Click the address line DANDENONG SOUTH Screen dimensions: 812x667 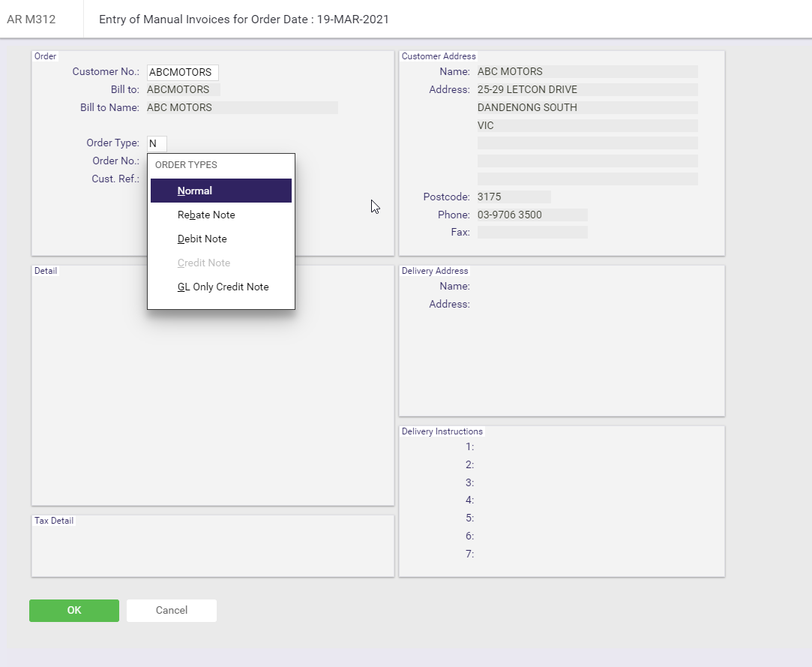click(x=587, y=107)
